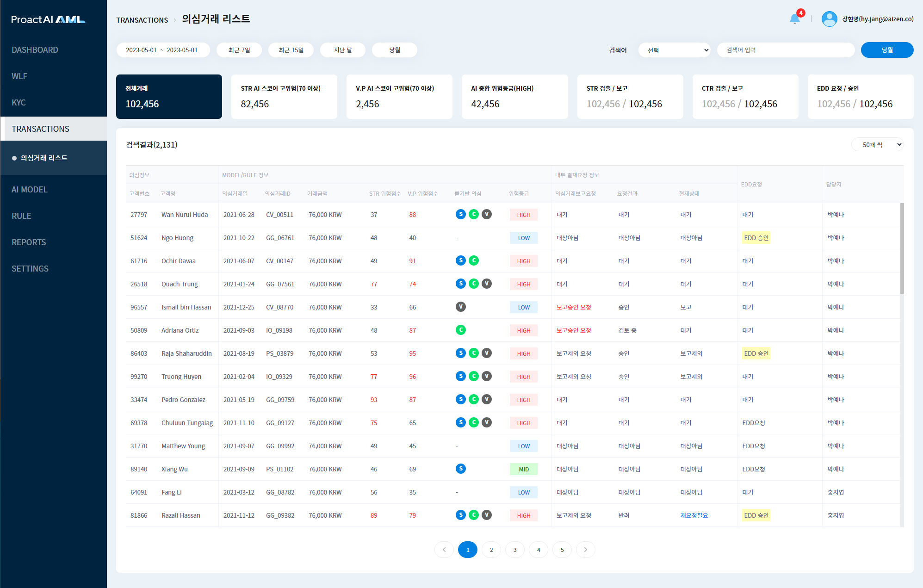The width and height of the screenshot is (923, 588).
Task: Open the date range 2023-05-01 picker
Action: click(x=162, y=50)
